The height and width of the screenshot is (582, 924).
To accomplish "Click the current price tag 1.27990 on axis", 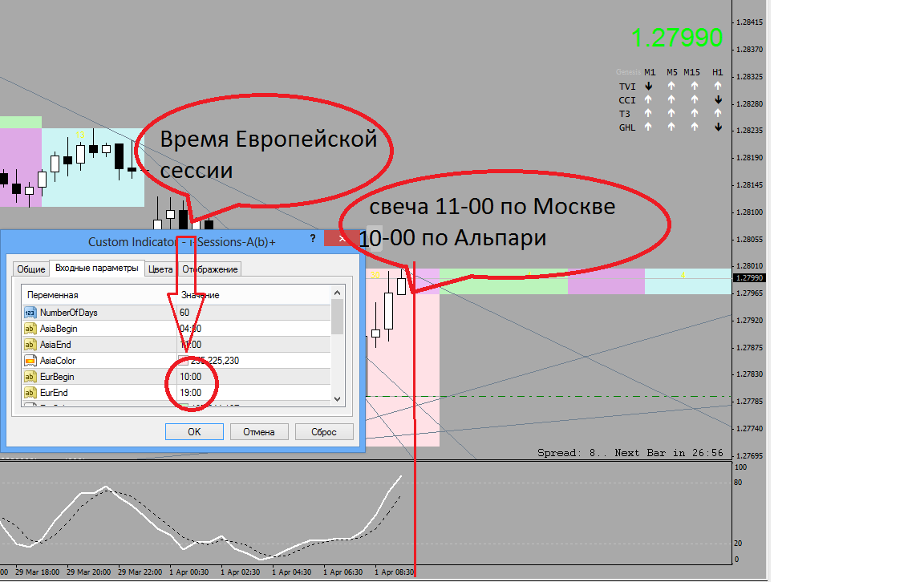I will [x=748, y=277].
